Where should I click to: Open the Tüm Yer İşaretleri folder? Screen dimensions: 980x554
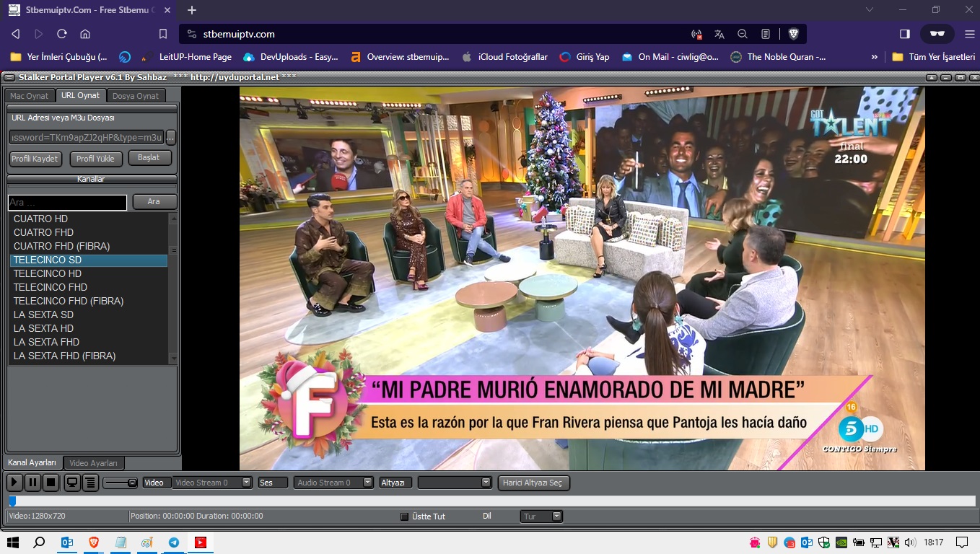934,57
